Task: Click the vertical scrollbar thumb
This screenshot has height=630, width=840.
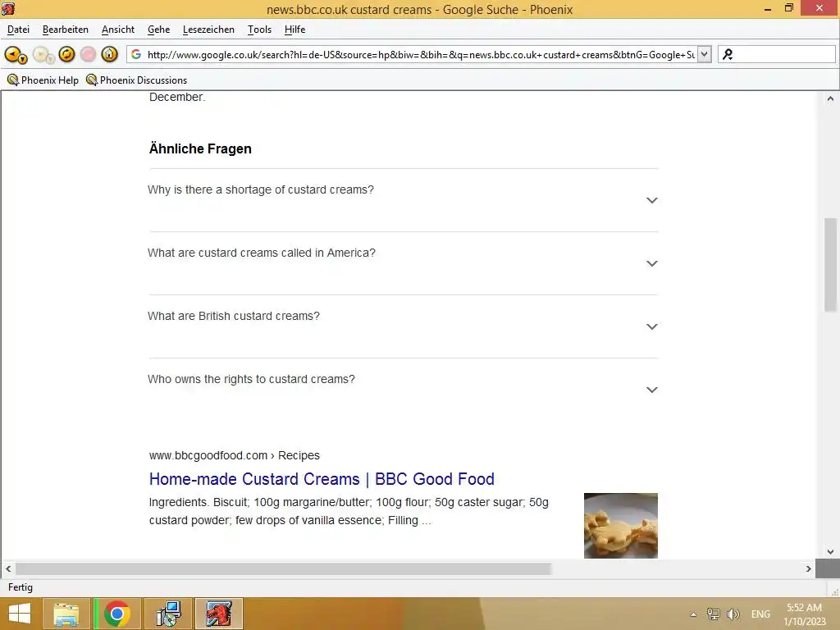Action: (x=830, y=264)
